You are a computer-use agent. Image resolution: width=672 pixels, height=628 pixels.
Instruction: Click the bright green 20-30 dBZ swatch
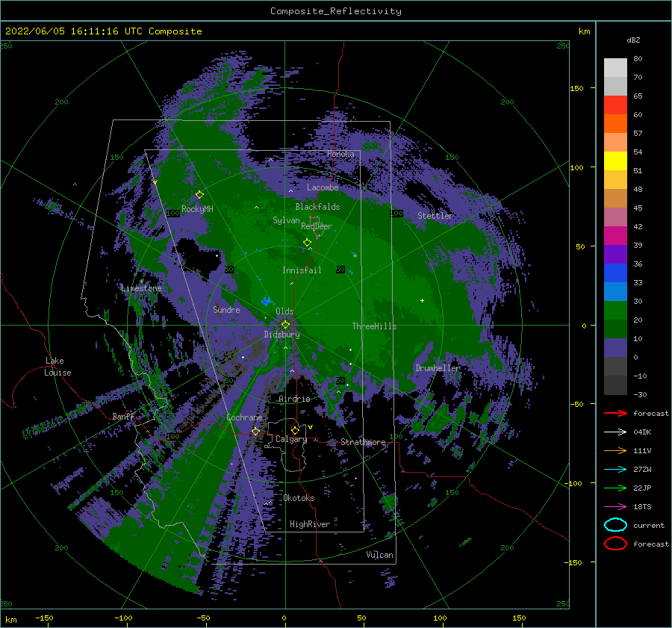[x=615, y=311]
